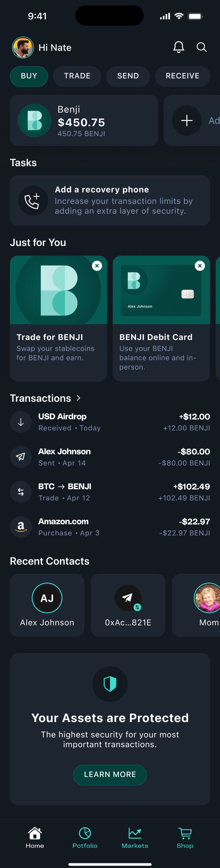The image size is (220, 868).
Task: Open Nate's profile avatar
Action: tap(23, 48)
